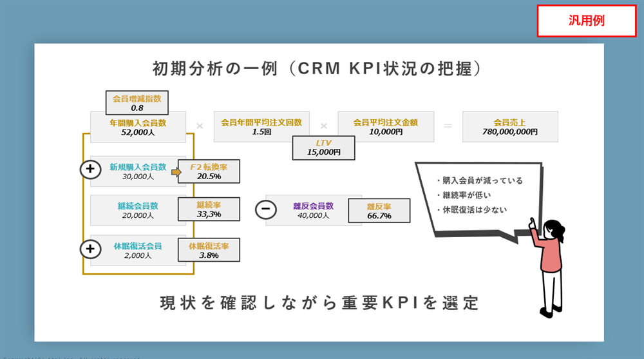Click the plus icon beside 休眠復活会員

pos(90,249)
